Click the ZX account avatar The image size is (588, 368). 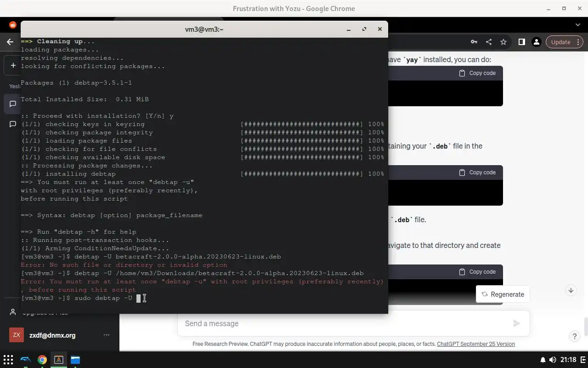point(17,335)
